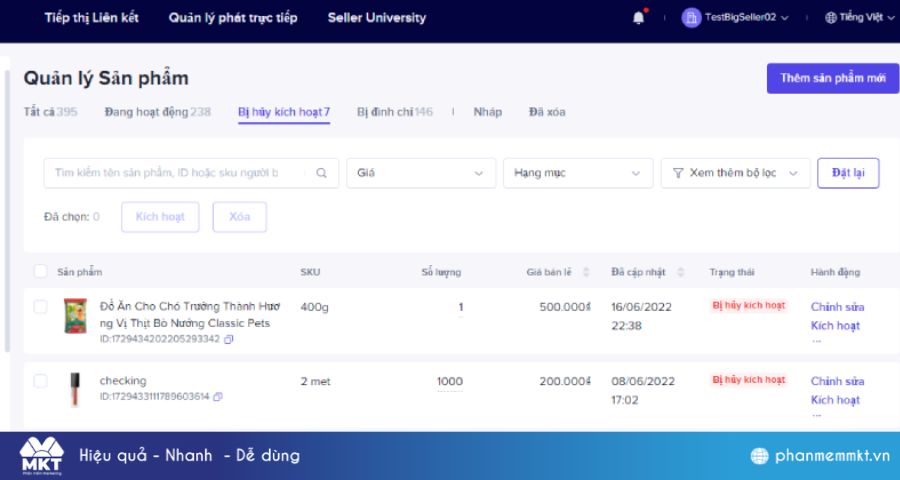Click the TestBigSeller02 account avatar icon

point(691,18)
